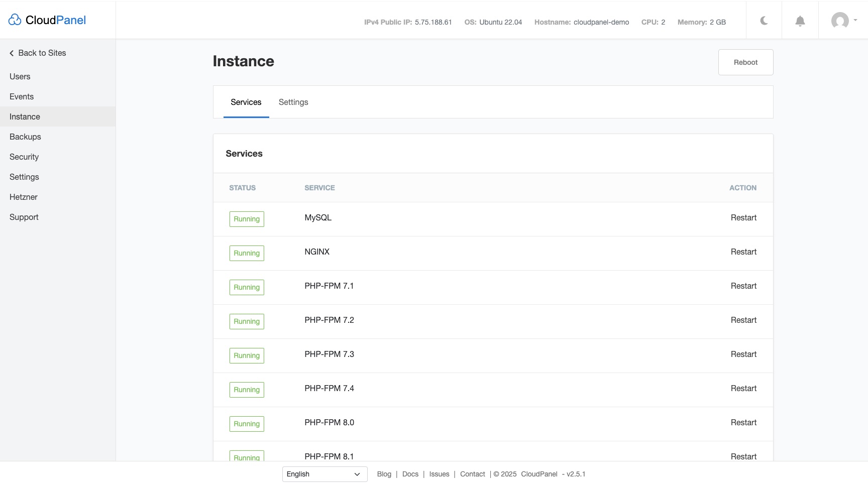
Task: Open the language selector dropdown
Action: pyautogui.click(x=324, y=474)
